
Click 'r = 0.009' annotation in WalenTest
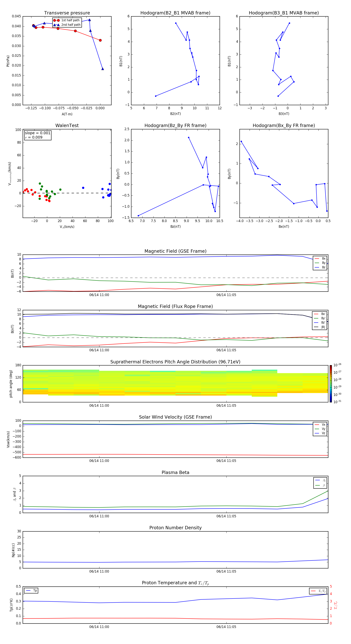(x=34, y=137)
